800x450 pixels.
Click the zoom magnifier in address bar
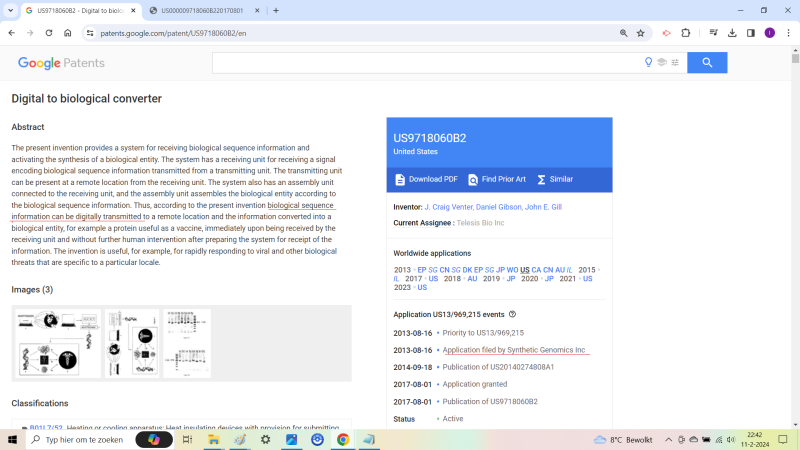point(623,33)
